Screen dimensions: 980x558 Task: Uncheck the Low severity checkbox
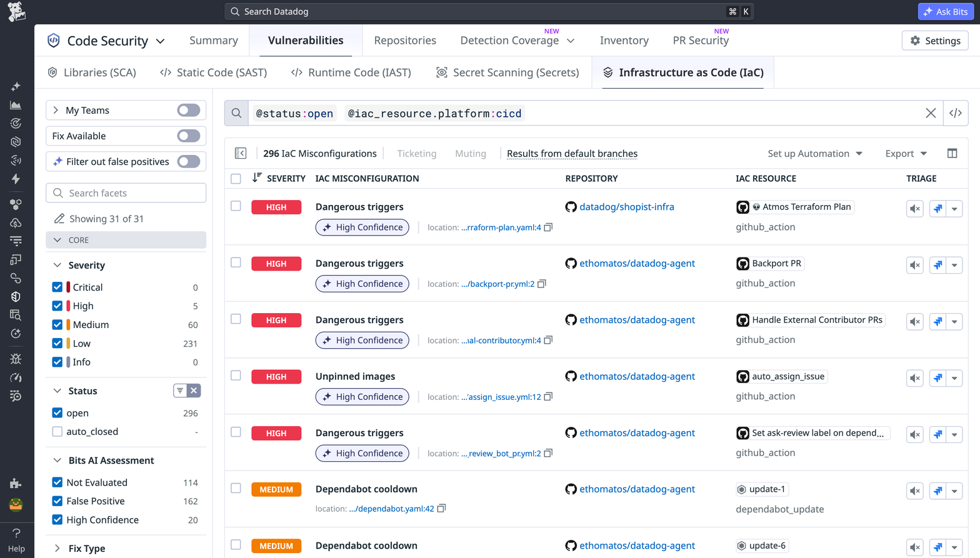[x=57, y=344]
